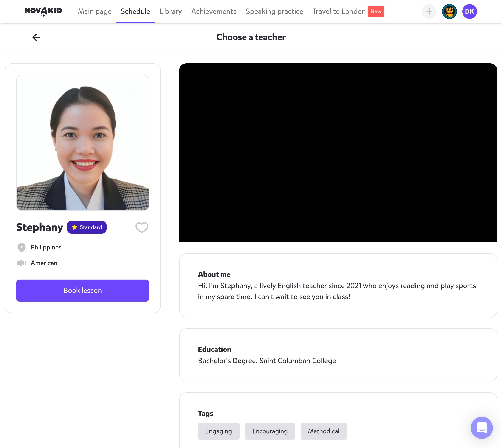Open the DK account avatar
This screenshot has width=502, height=448.
click(469, 11)
